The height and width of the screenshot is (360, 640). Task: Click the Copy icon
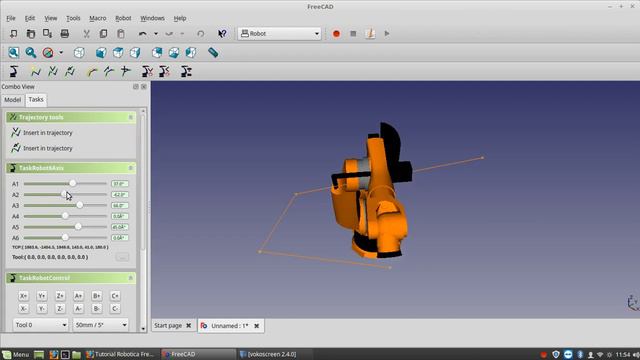point(103,33)
